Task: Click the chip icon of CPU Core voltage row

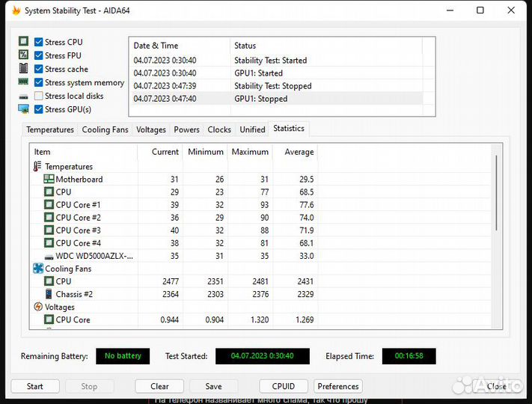Action: point(49,320)
